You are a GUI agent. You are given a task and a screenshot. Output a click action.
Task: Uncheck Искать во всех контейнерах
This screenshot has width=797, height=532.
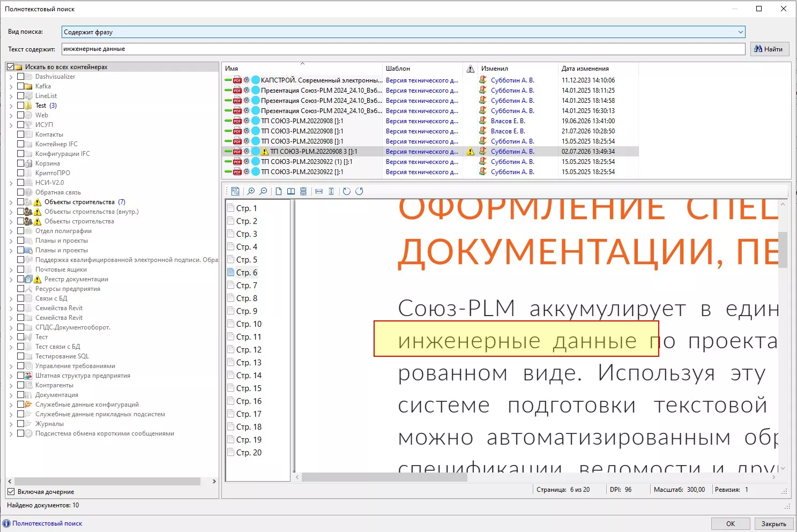point(11,67)
